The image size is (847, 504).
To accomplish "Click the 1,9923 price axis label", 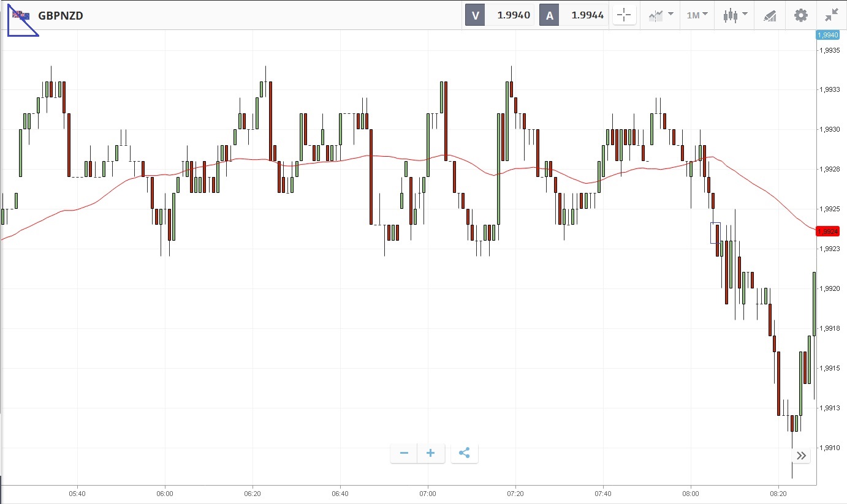I will 829,249.
